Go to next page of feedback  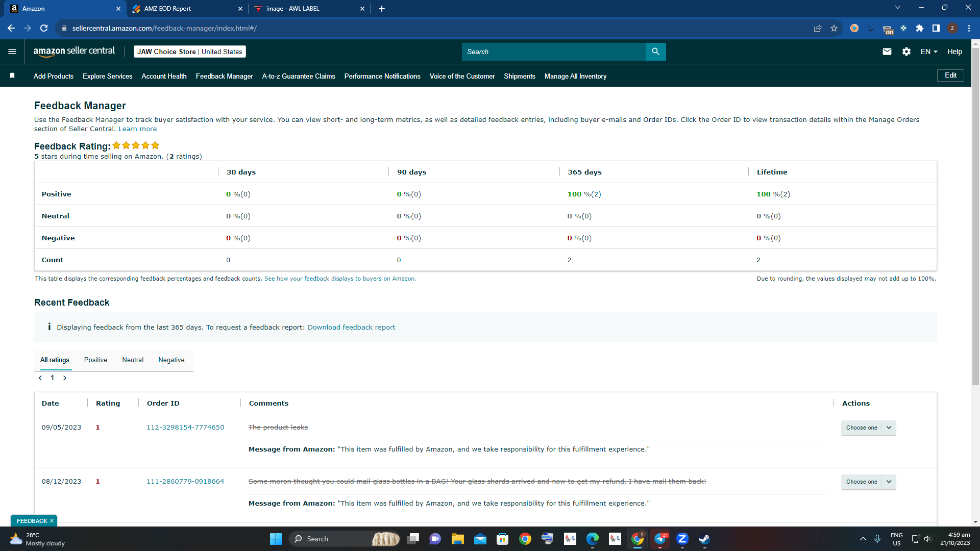click(65, 378)
